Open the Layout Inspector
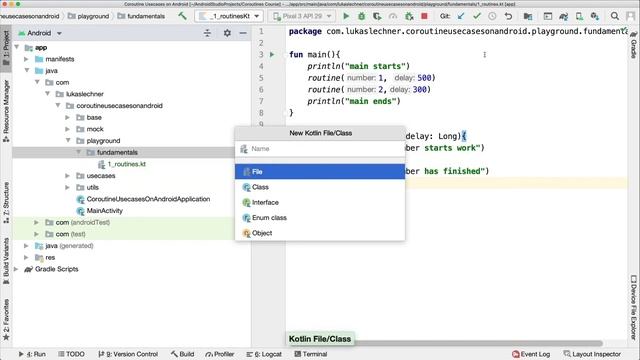The height and width of the screenshot is (360, 640). [592, 354]
